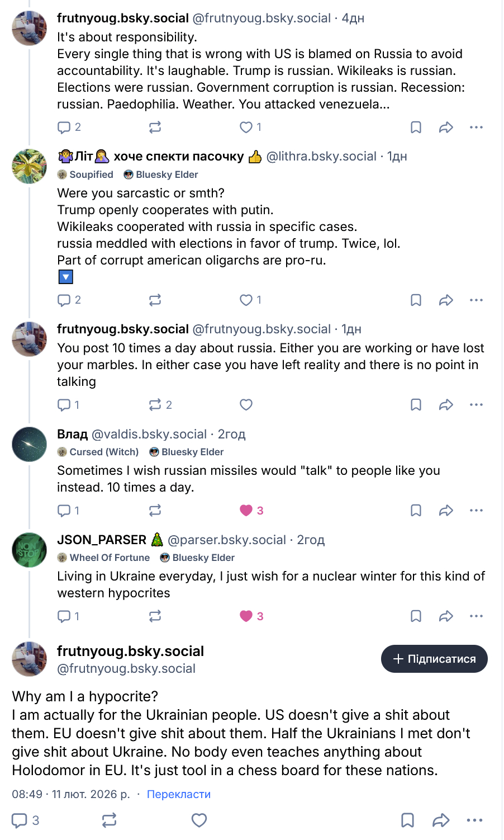Viewport: 504px width, 840px height.
Task: Bookmark the JSON_PARSER nuclear winter post
Action: [x=416, y=616]
